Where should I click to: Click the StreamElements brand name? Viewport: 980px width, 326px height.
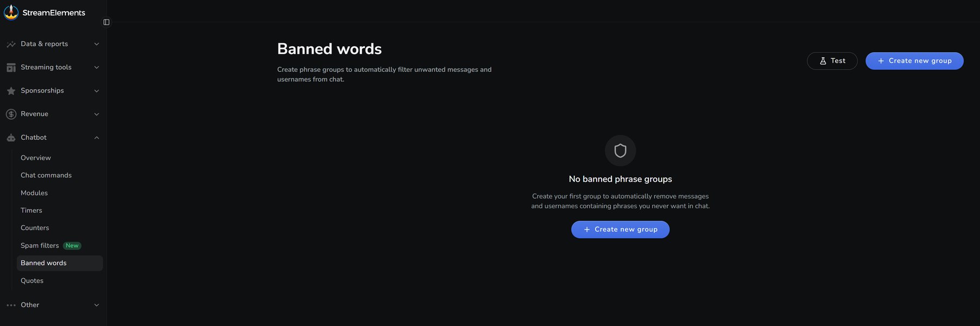(53, 13)
